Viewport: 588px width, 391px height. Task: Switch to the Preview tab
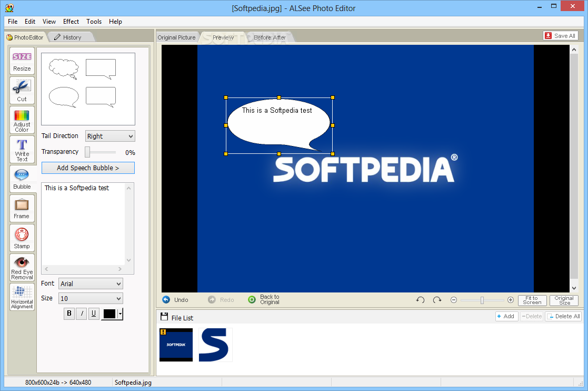pyautogui.click(x=223, y=37)
